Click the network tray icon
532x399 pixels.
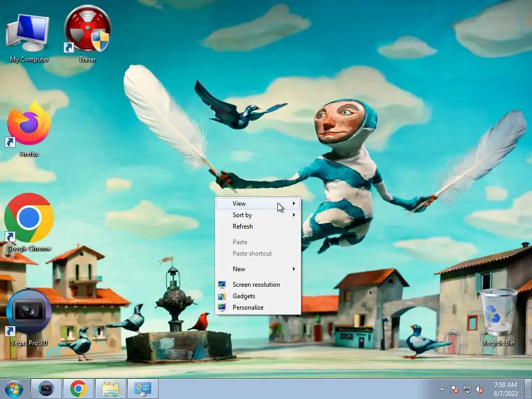(467, 389)
